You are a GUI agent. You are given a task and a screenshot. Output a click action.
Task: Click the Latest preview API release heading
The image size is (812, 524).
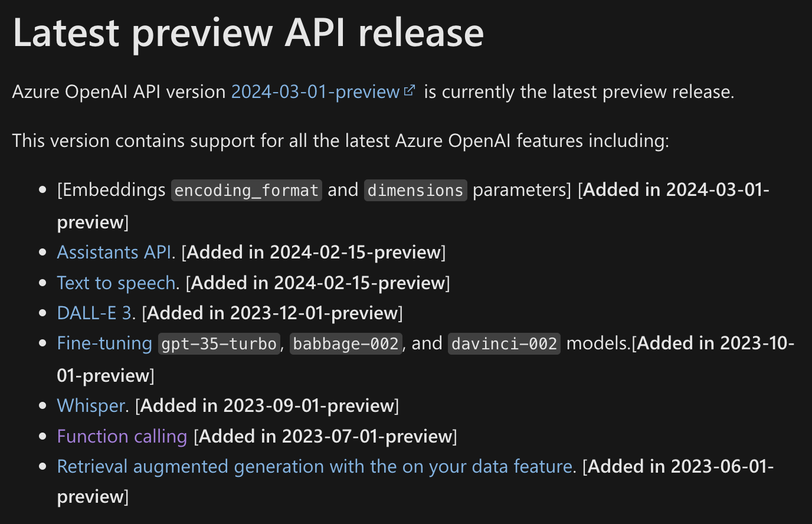(248, 33)
